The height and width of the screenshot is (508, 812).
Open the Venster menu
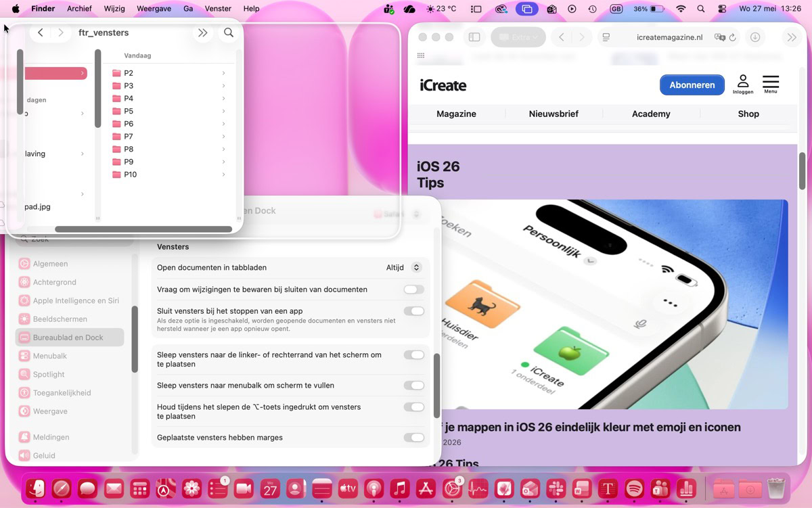218,9
